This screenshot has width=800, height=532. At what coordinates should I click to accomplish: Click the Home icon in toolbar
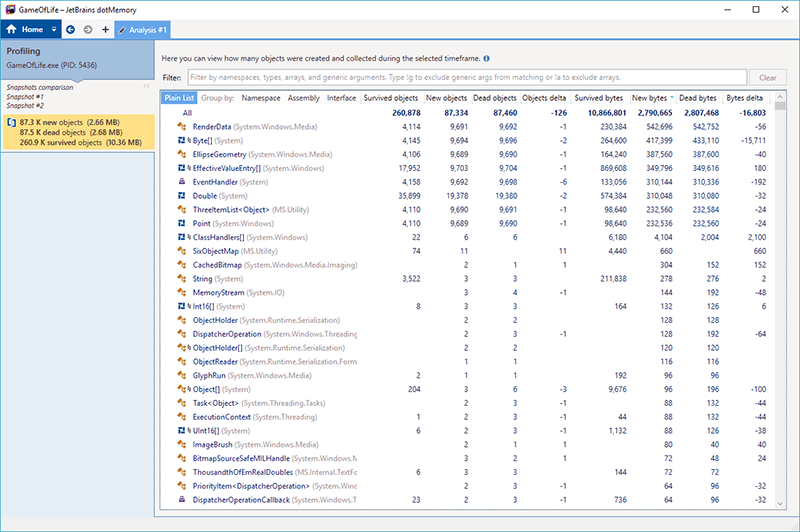tap(13, 30)
